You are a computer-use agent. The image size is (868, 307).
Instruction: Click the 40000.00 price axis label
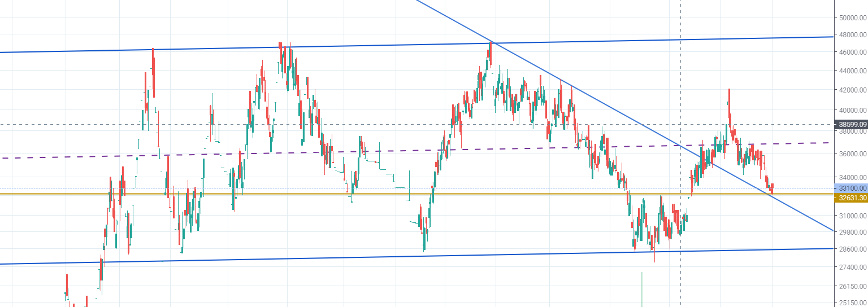pyautogui.click(x=853, y=110)
